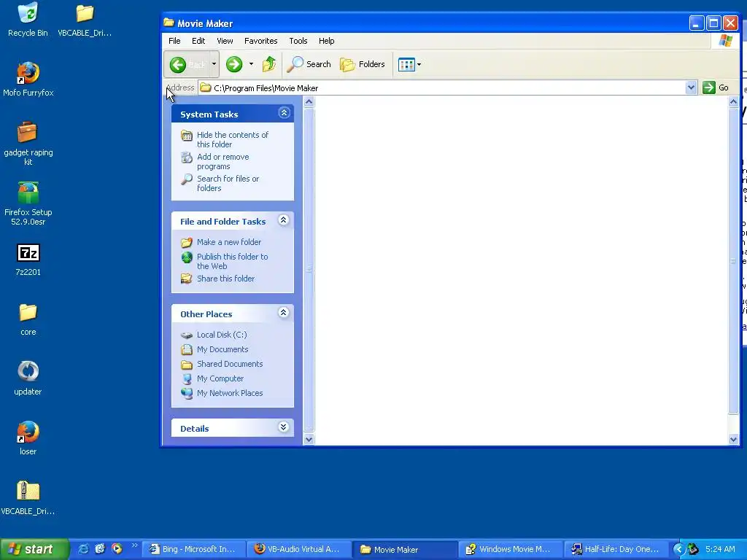Open the Views button in toolbar

pos(406,64)
